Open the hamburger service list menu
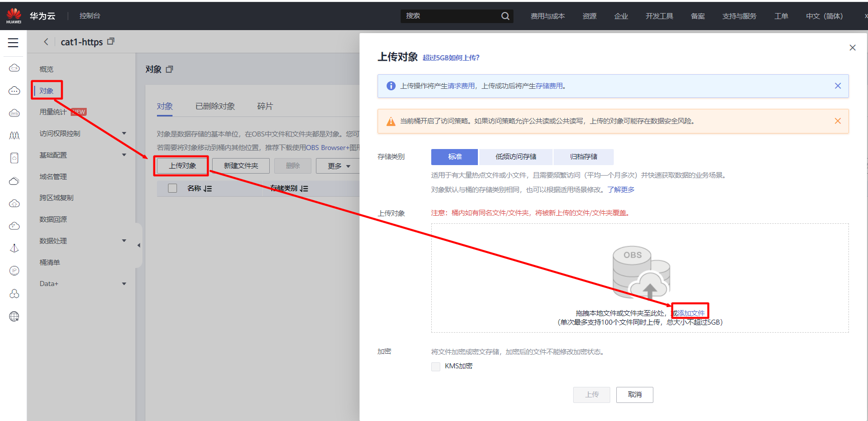Image resolution: width=868 pixels, height=421 pixels. tap(13, 43)
